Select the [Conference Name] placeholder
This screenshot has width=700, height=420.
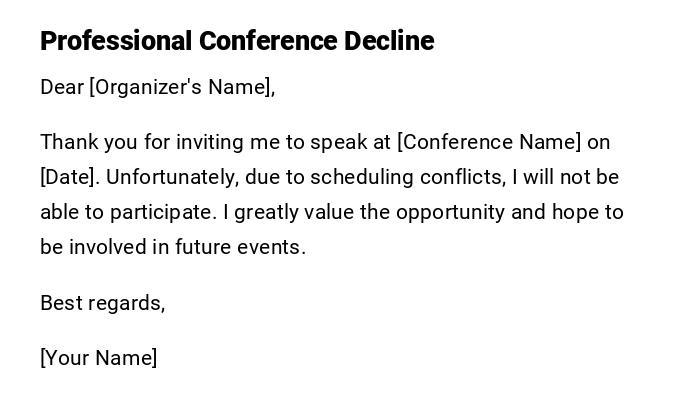[x=489, y=142]
